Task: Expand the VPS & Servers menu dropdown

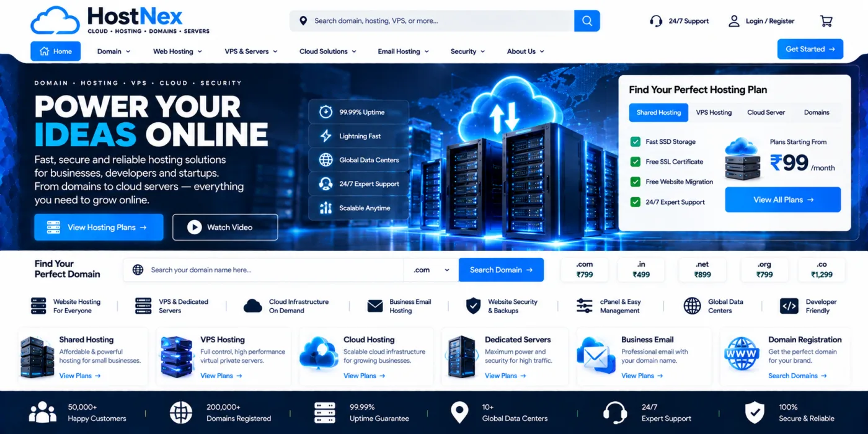Action: click(250, 51)
